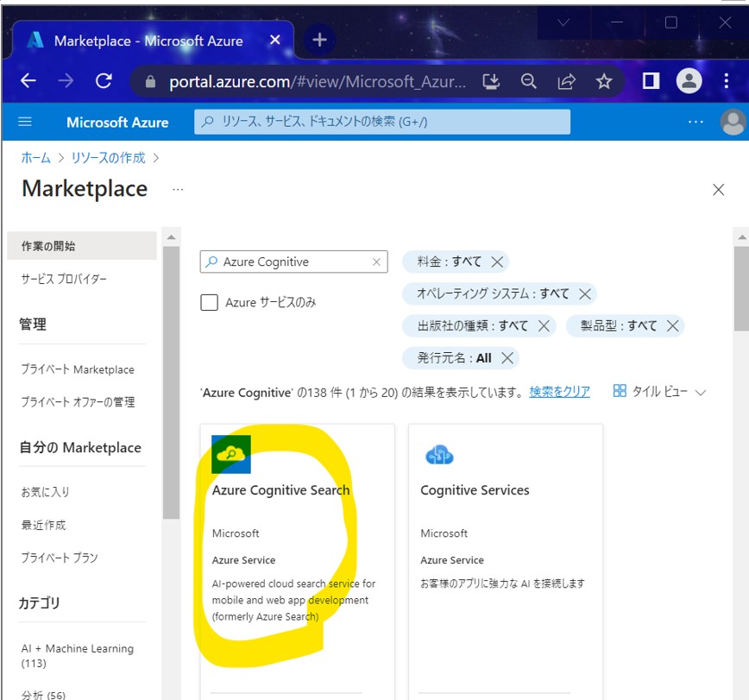Select 作業の開始 in the sidebar

tap(82, 246)
